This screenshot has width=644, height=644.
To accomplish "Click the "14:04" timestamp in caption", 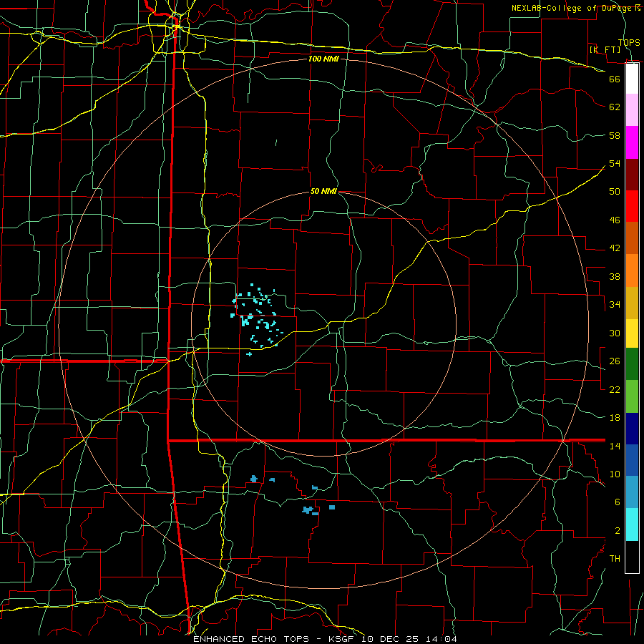I will 442,639.
